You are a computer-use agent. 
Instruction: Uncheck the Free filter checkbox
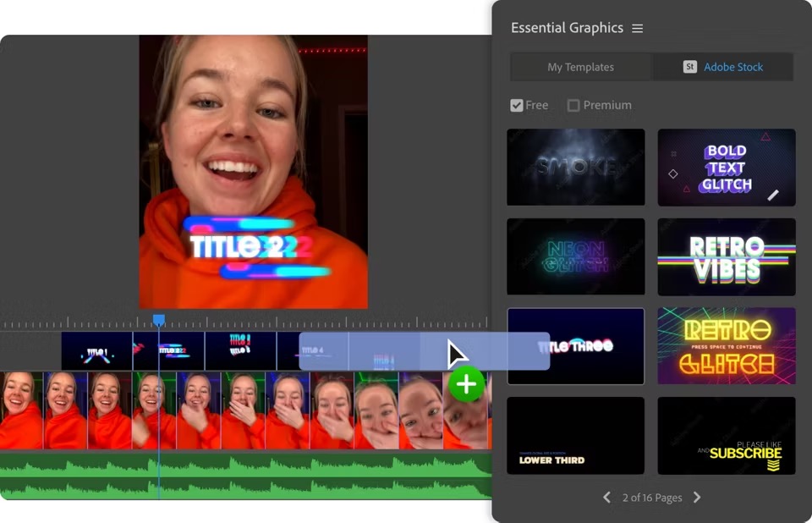coord(516,105)
